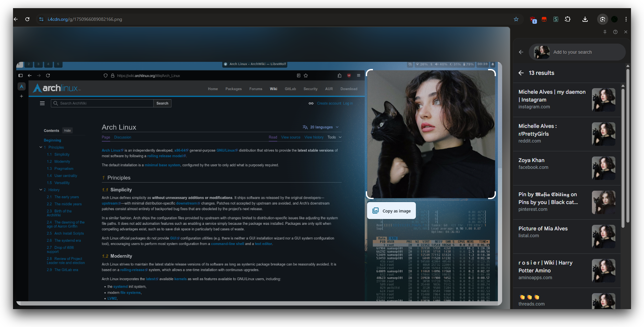Show Chrome downloads tray
The height and width of the screenshot is (327, 644).
(585, 19)
